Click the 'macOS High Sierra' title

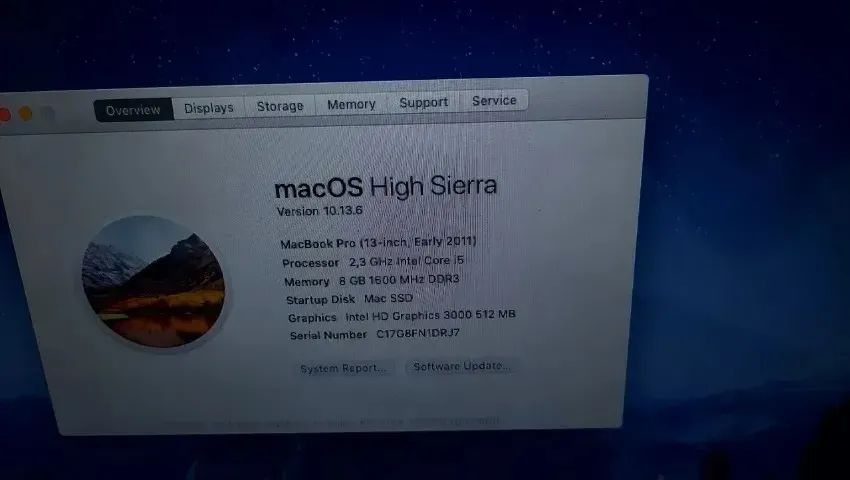click(x=385, y=187)
